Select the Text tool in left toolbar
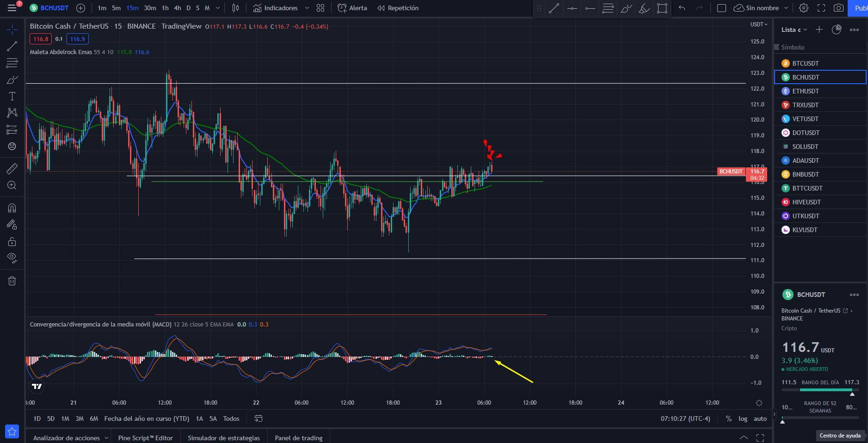868x443 pixels. [12, 96]
